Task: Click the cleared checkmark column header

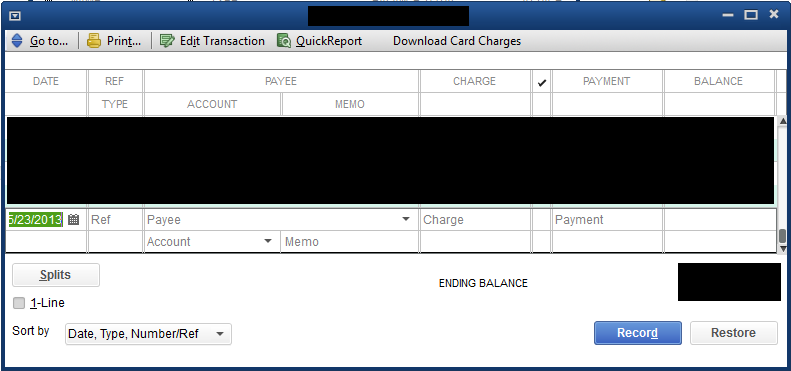Action: pos(542,82)
